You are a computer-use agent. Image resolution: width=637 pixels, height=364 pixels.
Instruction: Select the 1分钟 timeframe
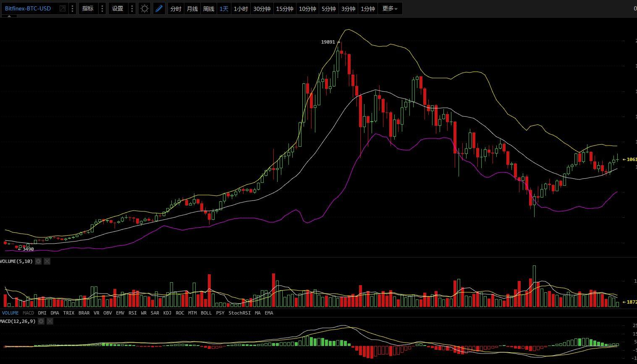368,9
